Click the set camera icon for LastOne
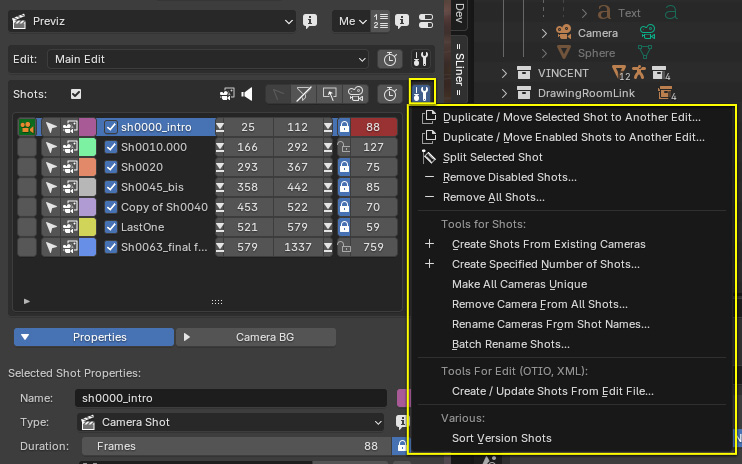742x464 pixels. point(69,227)
